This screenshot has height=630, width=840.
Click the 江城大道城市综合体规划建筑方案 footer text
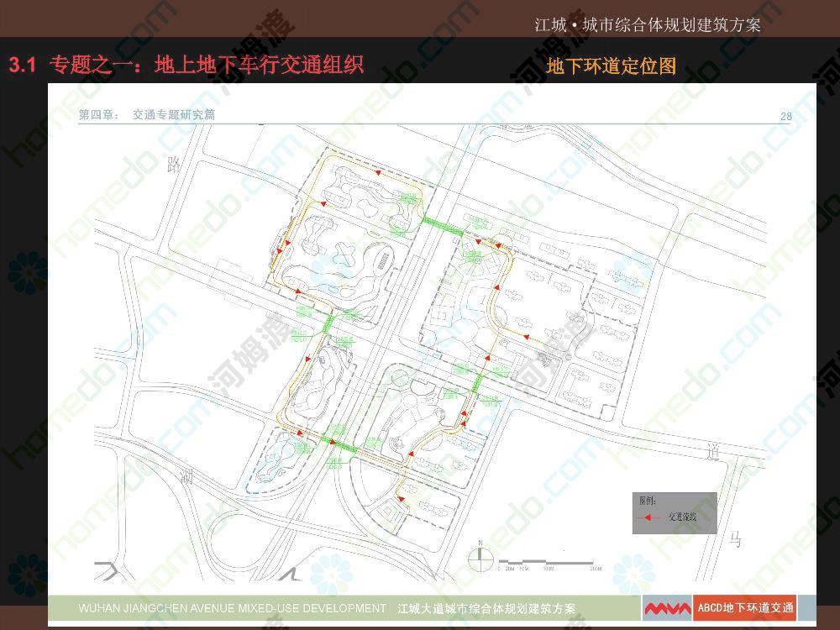click(x=486, y=607)
